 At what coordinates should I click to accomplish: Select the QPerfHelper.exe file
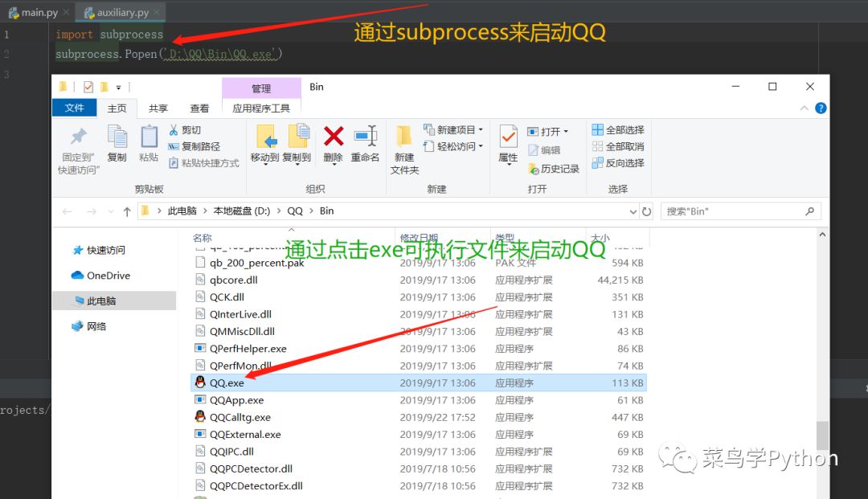(x=419, y=349)
